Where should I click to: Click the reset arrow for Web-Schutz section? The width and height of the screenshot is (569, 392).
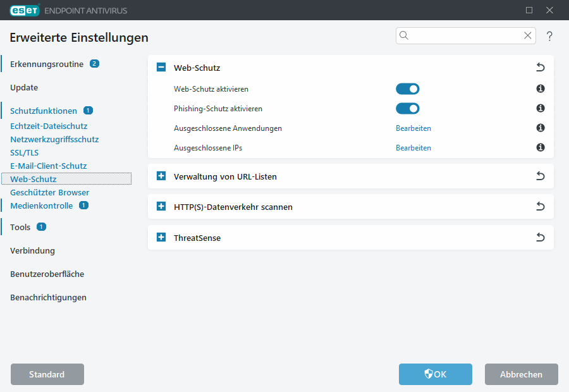(540, 68)
